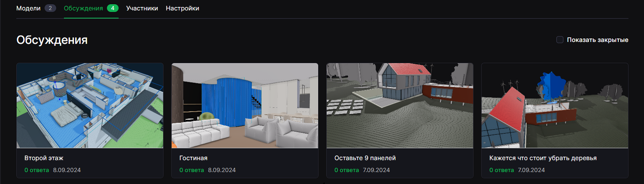Image resolution: width=644 pixels, height=184 pixels.
Task: Click 0 ответа under Второй этаж
Action: [x=36, y=170]
